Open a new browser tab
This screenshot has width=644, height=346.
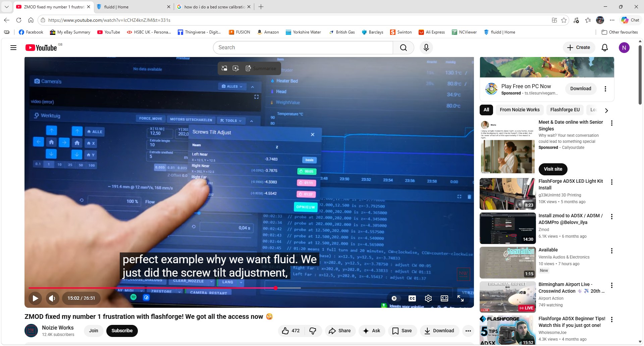pos(261,7)
